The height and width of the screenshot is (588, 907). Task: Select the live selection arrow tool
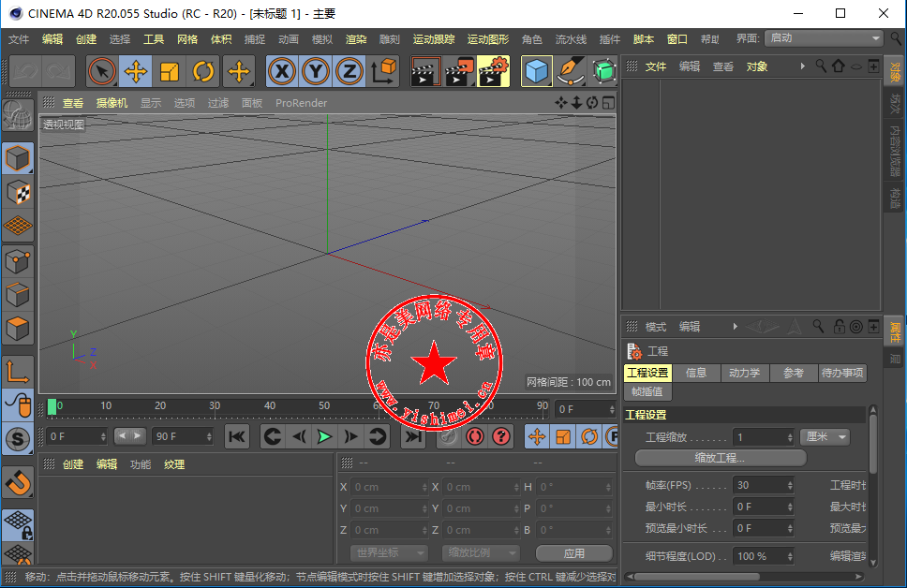point(102,72)
